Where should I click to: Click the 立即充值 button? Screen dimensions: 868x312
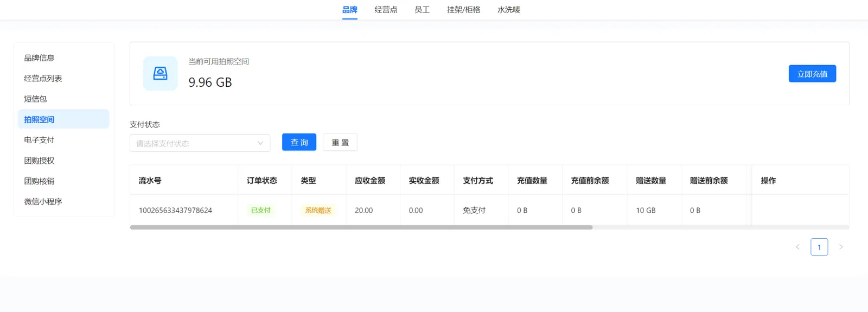point(812,74)
